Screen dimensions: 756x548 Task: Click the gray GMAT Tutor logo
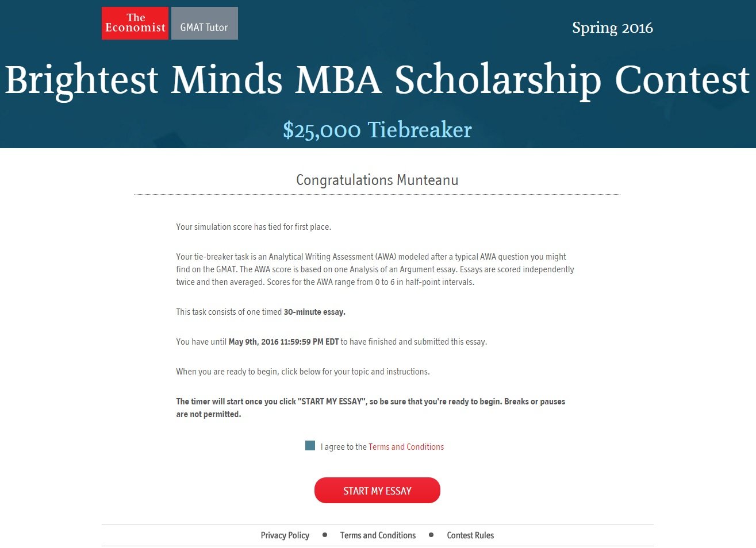tap(204, 24)
